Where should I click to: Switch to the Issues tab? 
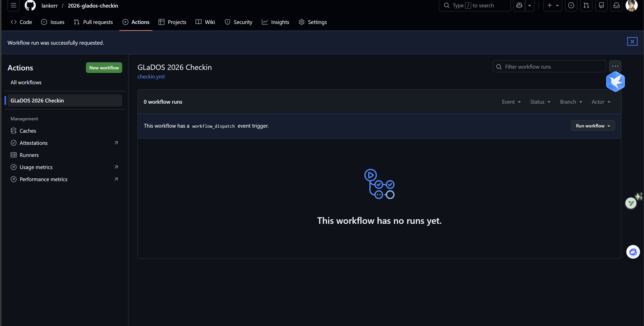53,22
